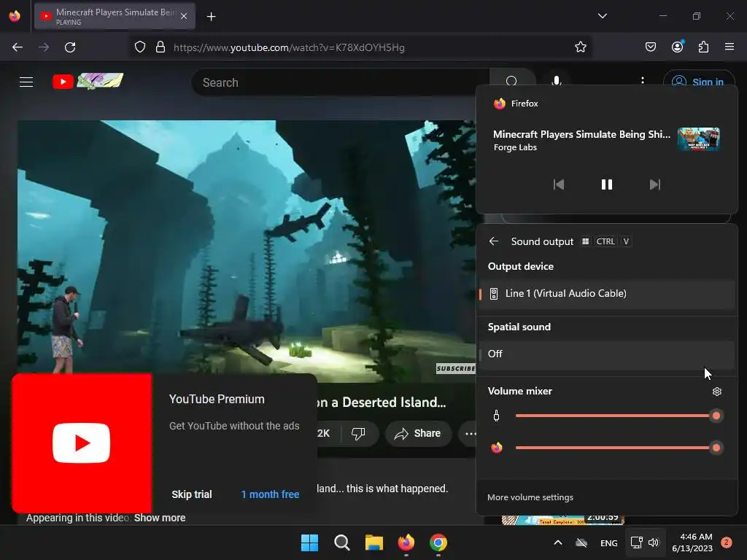This screenshot has height=560, width=747.
Task: Open Volume mixer gear settings
Action: [x=716, y=392]
